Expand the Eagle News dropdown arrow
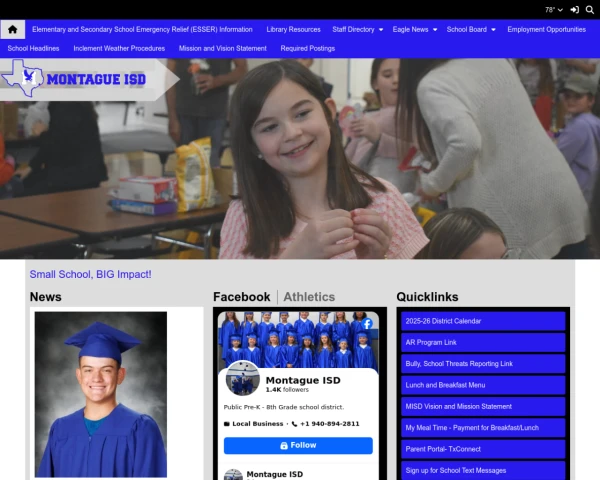Viewport: 600px width, 480px height. pos(435,29)
